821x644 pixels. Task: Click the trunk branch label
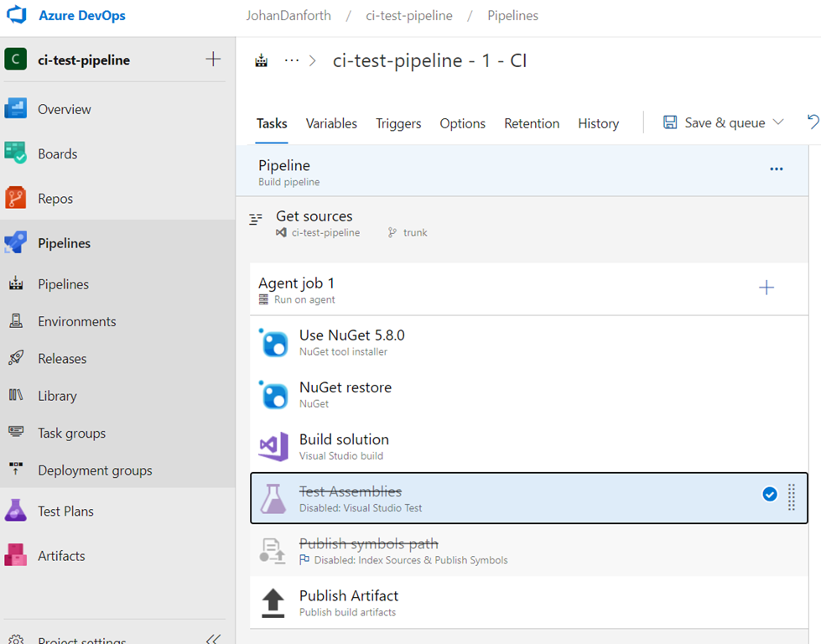coord(414,232)
